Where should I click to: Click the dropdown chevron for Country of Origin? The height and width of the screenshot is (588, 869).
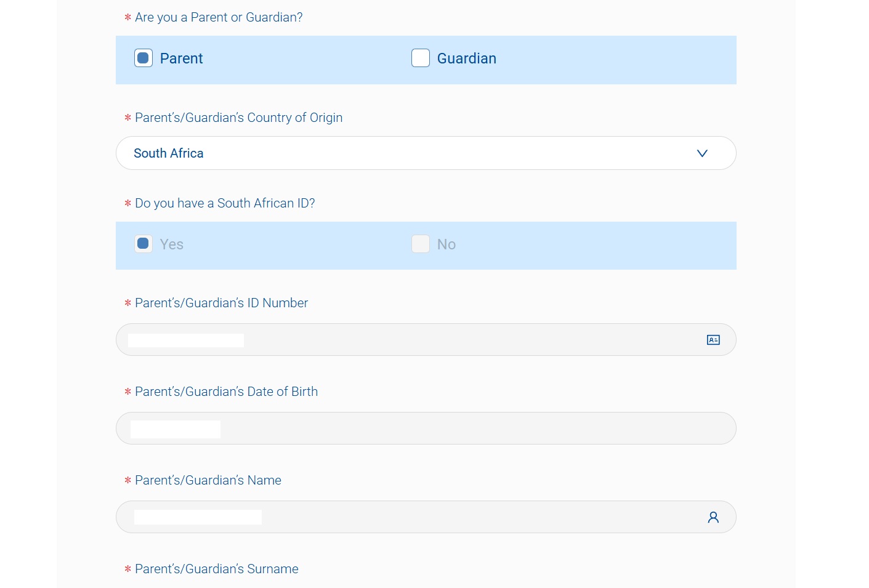(702, 153)
